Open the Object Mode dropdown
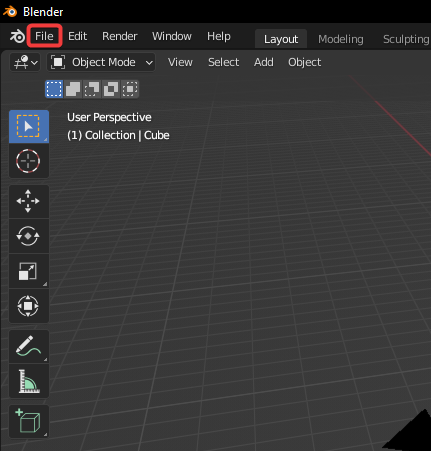The height and width of the screenshot is (451, 431). (x=101, y=62)
